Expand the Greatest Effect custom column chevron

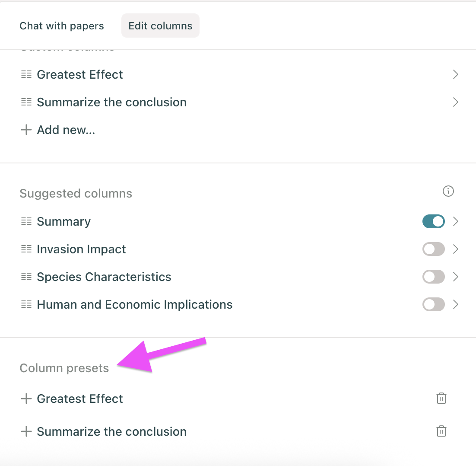[x=455, y=74]
